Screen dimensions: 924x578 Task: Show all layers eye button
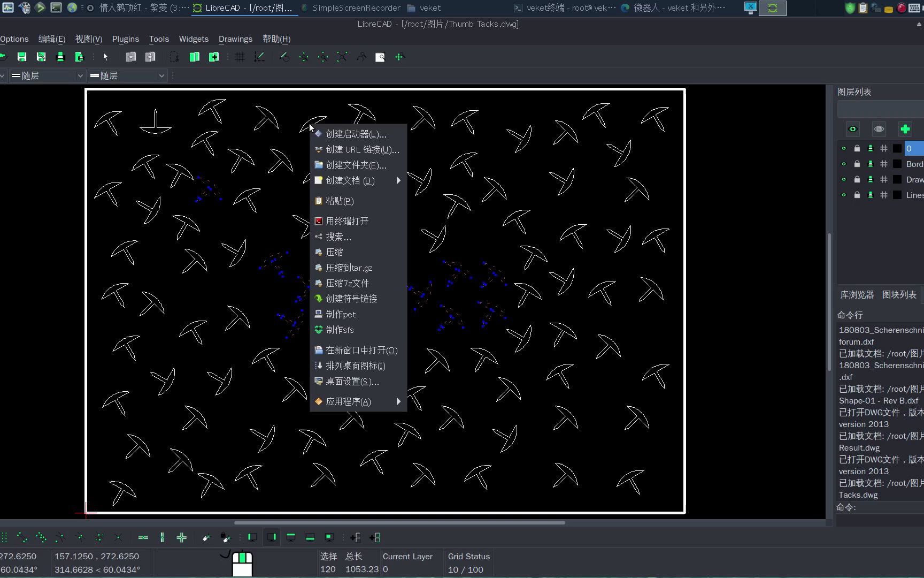point(853,129)
